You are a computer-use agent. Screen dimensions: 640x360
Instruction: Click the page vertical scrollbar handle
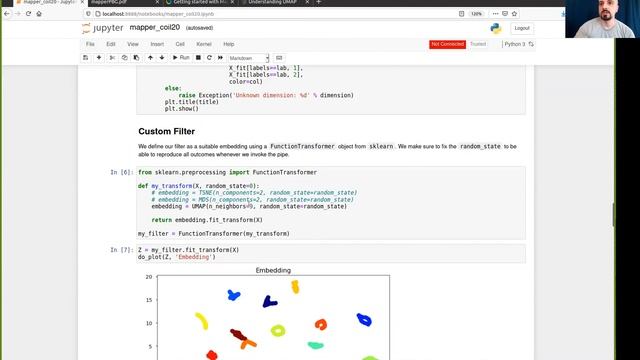coord(613,214)
